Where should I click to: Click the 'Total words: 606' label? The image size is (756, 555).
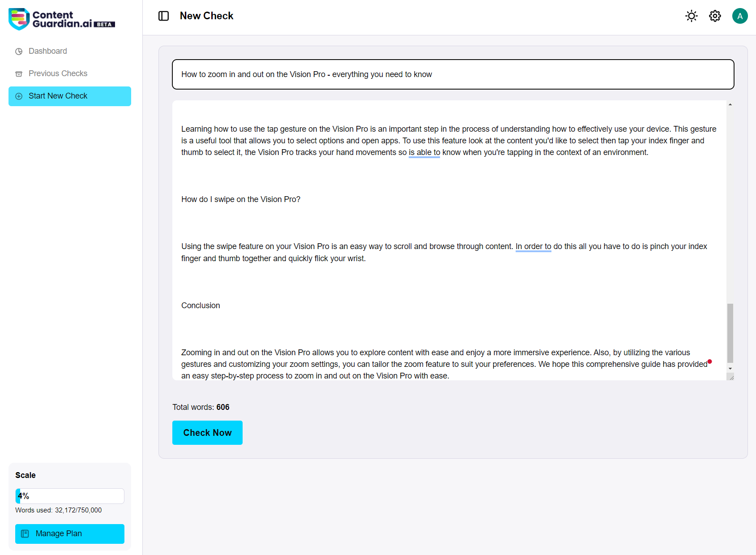click(201, 407)
